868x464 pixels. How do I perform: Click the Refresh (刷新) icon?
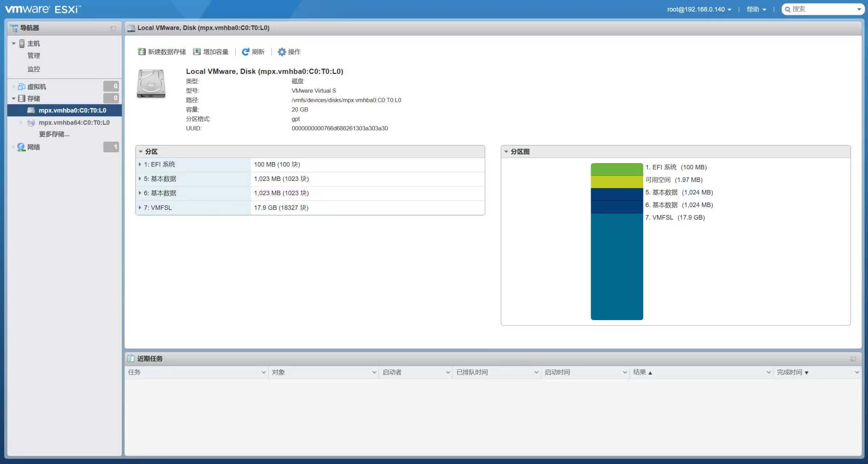pos(245,52)
